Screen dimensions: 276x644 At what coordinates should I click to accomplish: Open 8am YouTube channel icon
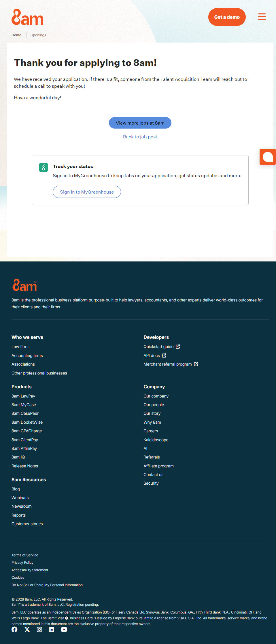64,629
